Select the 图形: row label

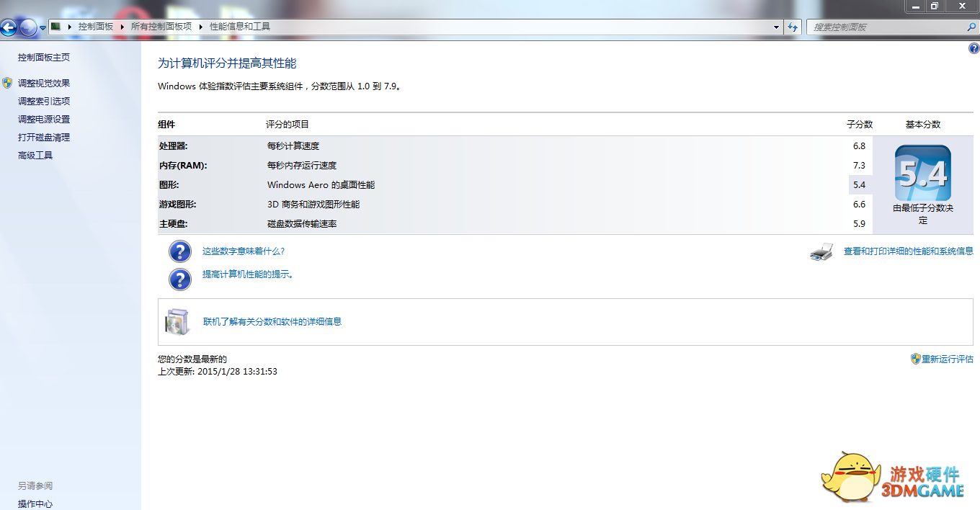tap(169, 185)
